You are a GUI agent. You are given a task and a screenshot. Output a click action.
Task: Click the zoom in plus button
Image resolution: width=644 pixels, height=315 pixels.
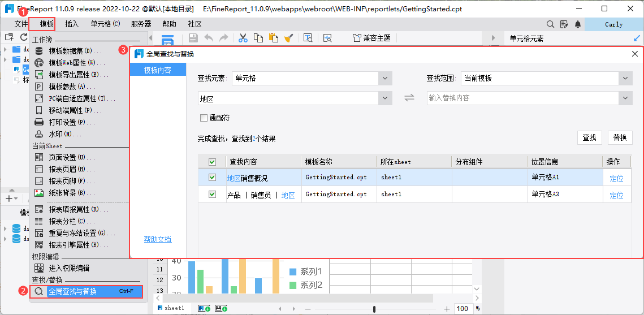(x=447, y=308)
